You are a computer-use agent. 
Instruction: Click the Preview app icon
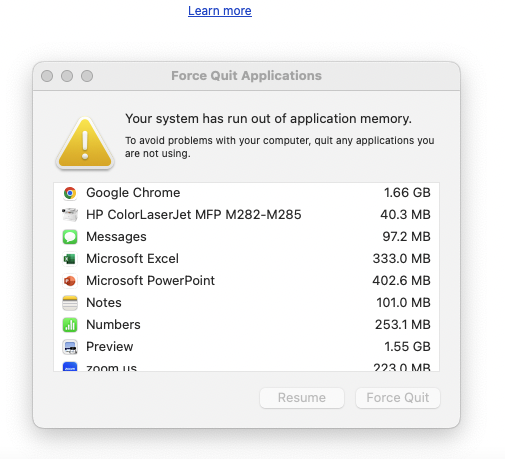pos(70,347)
